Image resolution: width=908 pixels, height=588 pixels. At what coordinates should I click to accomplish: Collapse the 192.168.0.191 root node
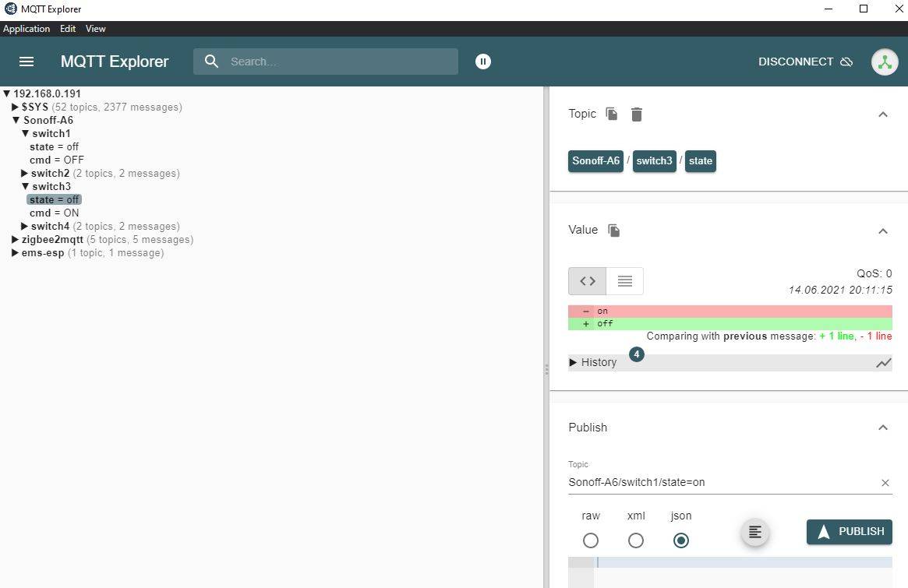coord(6,93)
